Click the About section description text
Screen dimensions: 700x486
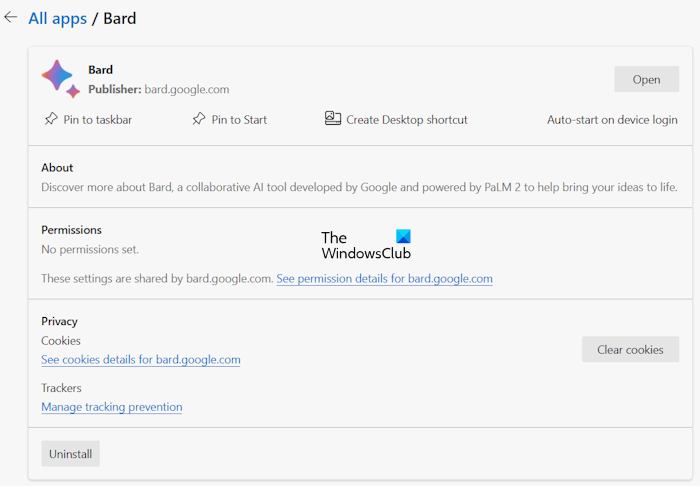point(359,187)
